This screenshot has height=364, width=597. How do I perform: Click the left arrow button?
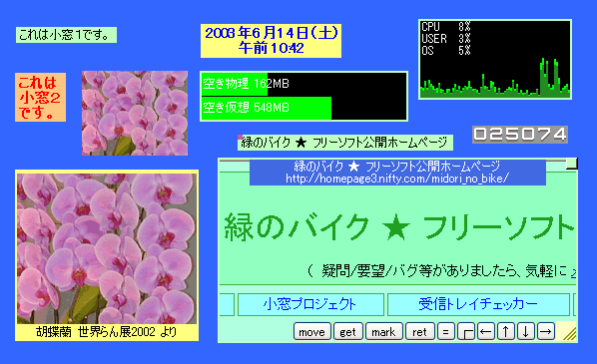[486, 332]
